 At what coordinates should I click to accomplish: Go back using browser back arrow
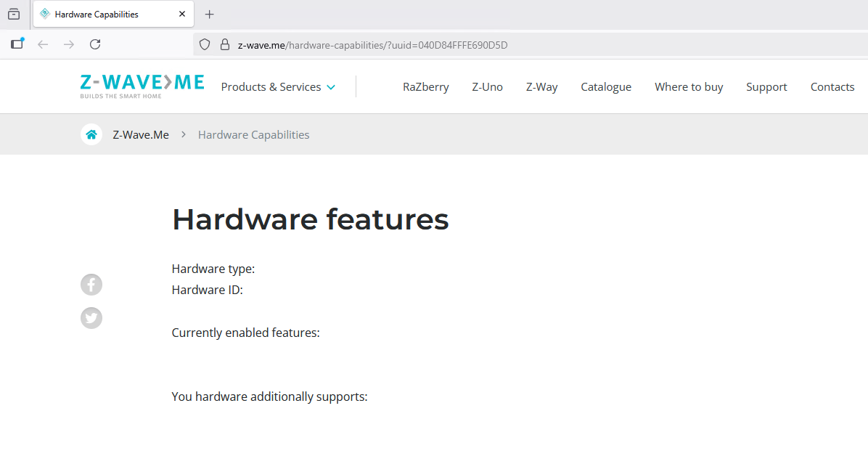(43, 44)
